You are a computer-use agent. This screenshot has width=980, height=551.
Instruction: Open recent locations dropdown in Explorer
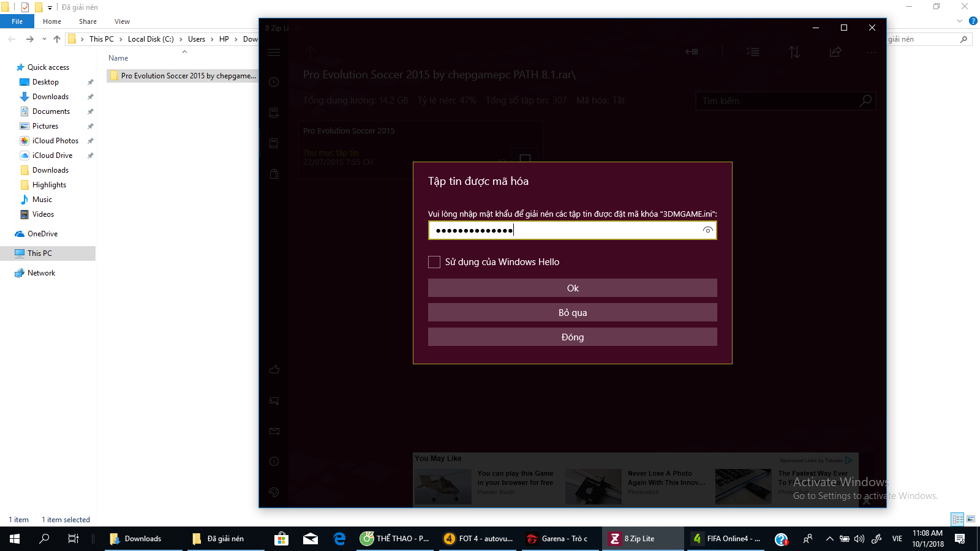point(44,39)
